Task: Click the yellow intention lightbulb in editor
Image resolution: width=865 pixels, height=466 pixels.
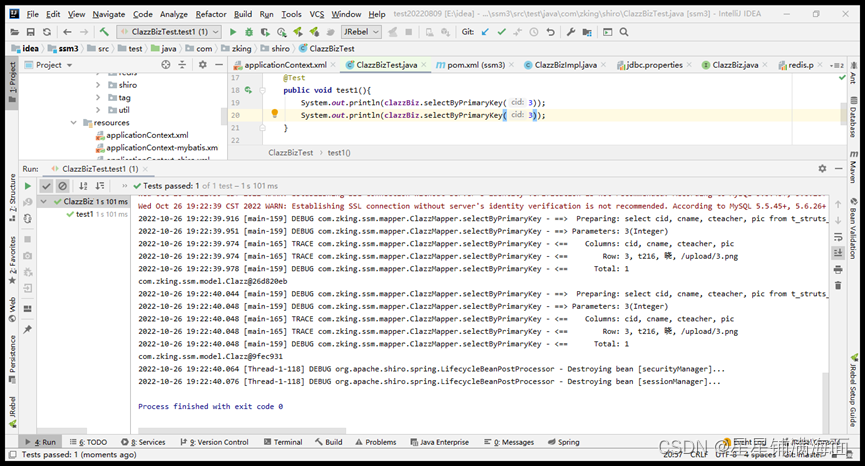Action: [275, 114]
